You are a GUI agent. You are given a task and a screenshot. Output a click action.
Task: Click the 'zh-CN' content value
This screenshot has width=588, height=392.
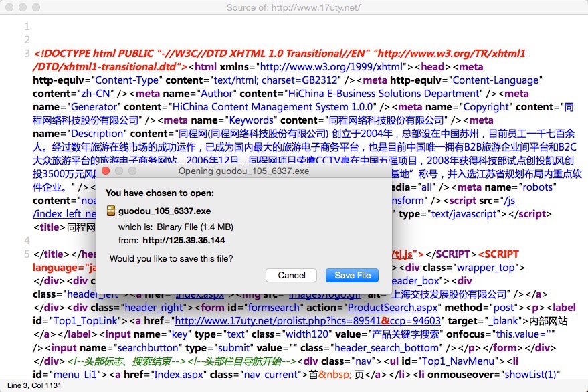96,94
